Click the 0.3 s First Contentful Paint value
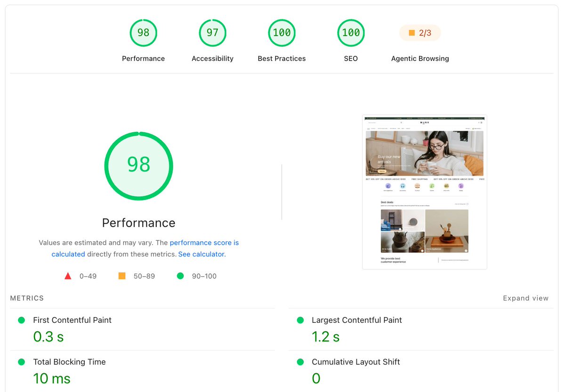Viewport: 565px width, 392px height. (x=48, y=337)
